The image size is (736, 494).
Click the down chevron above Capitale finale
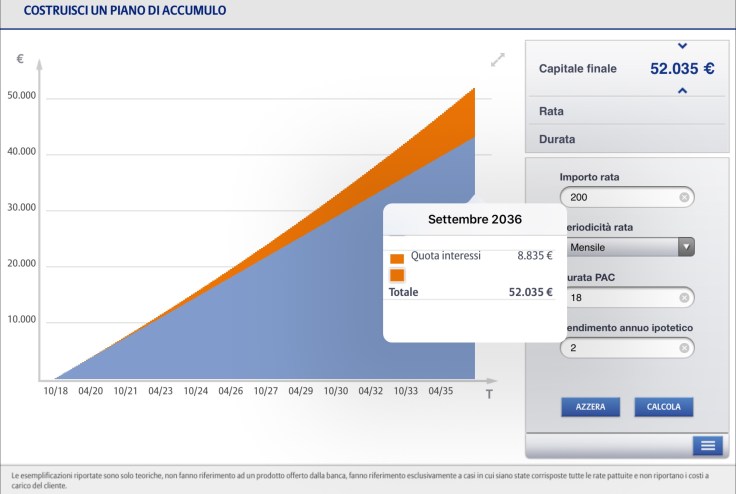(x=683, y=46)
